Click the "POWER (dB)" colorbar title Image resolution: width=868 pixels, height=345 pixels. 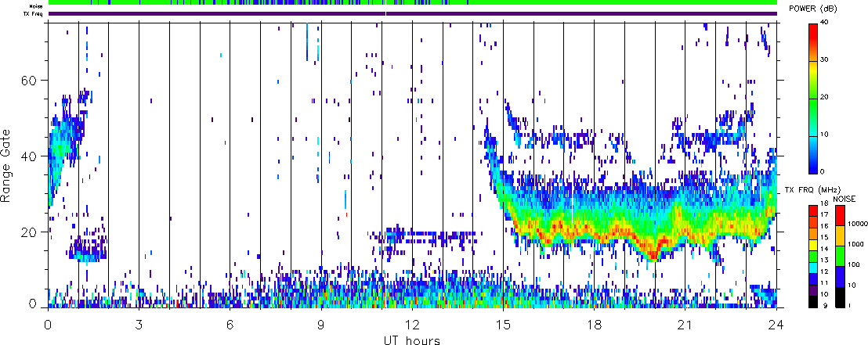point(814,9)
